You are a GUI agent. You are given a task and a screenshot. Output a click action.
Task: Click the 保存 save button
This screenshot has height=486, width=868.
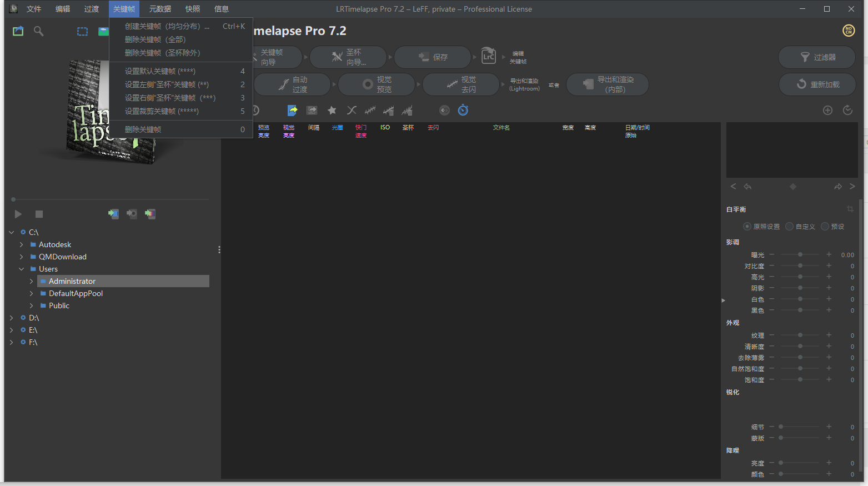[433, 57]
